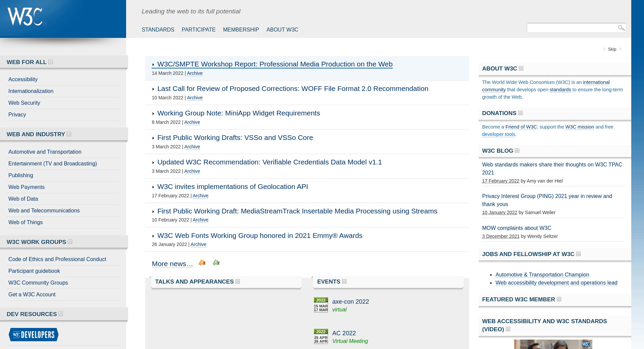Open the More news link

click(x=172, y=264)
